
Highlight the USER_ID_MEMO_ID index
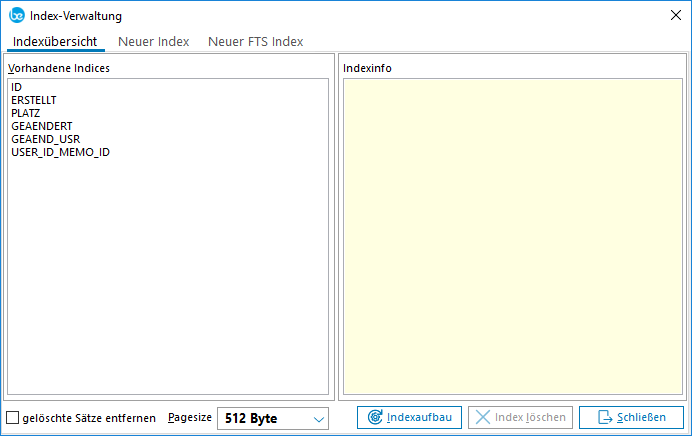(60, 153)
